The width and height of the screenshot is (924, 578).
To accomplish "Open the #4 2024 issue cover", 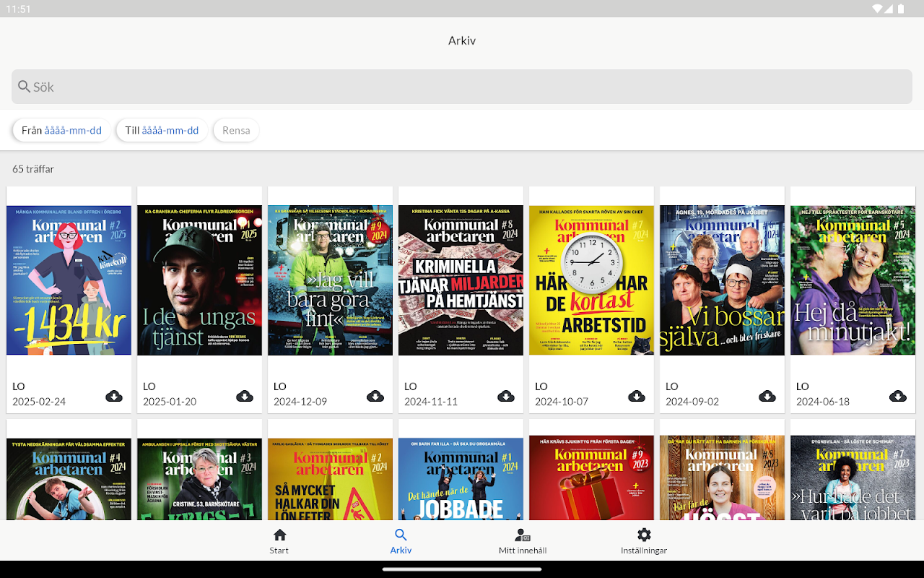I will 69,478.
